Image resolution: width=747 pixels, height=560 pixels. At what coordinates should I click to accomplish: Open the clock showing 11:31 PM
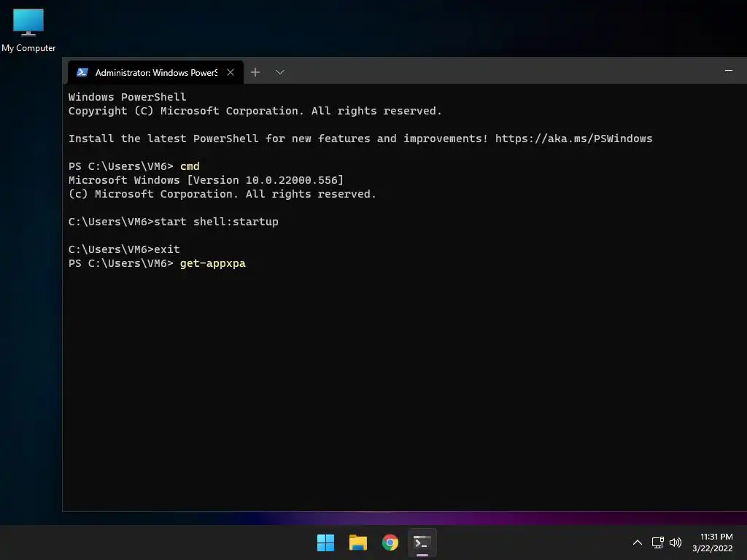pos(712,542)
